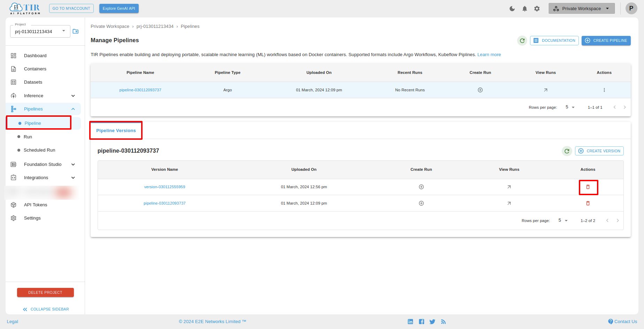The width and height of the screenshot is (644, 329).
Task: Create run for pipeline-030112093737 in pipelines table
Action: [x=480, y=90]
